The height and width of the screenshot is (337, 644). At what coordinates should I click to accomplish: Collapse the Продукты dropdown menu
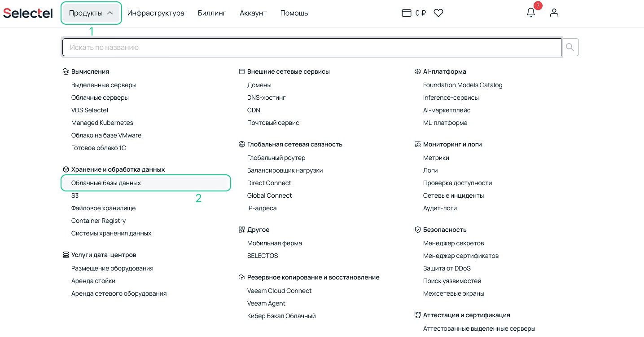91,13
